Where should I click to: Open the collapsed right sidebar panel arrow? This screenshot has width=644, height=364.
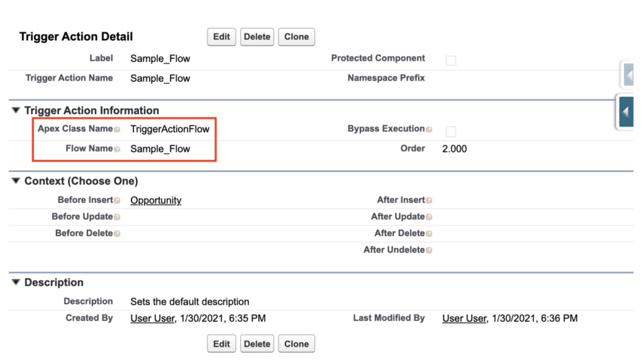pyautogui.click(x=625, y=111)
